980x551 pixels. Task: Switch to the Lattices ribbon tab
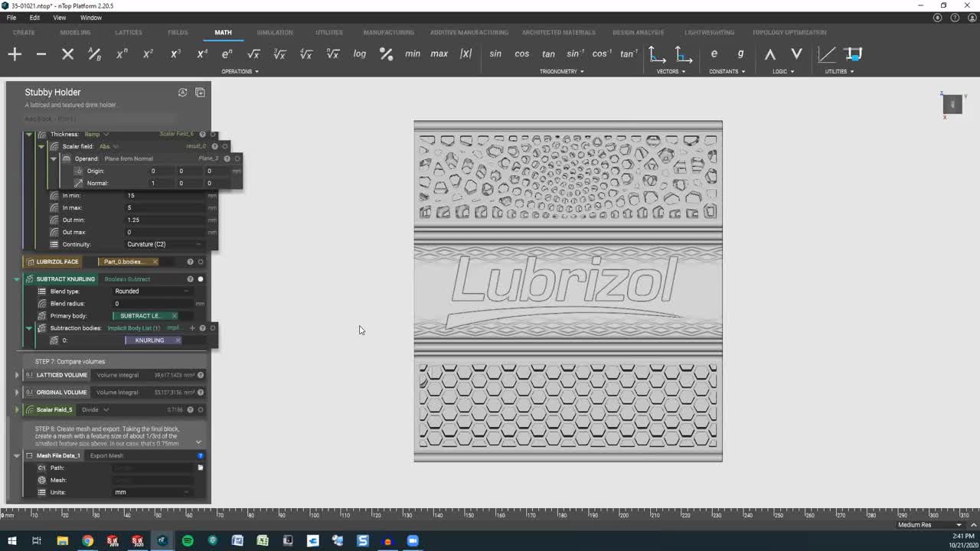[x=128, y=32]
